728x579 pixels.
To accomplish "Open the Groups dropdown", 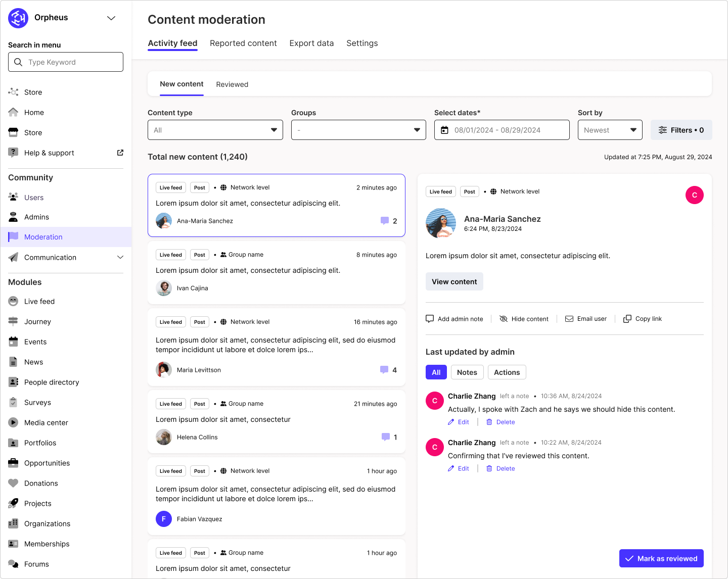I will pyautogui.click(x=358, y=130).
